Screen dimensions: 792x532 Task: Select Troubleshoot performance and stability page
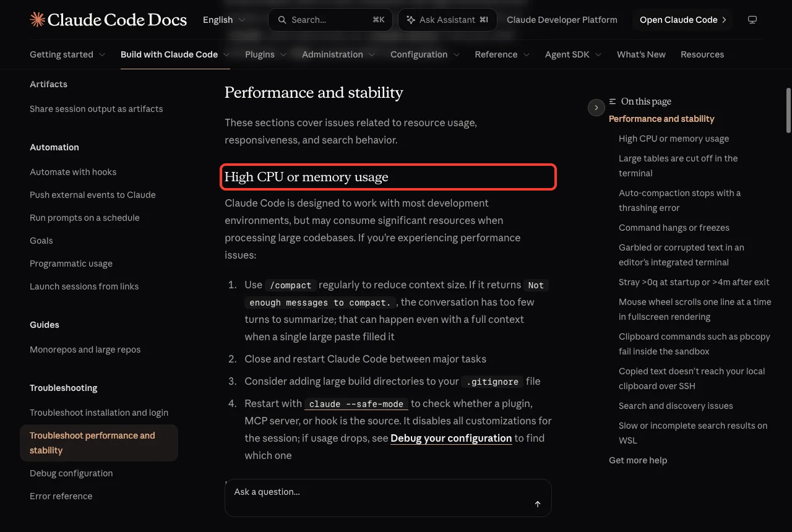tap(99, 443)
